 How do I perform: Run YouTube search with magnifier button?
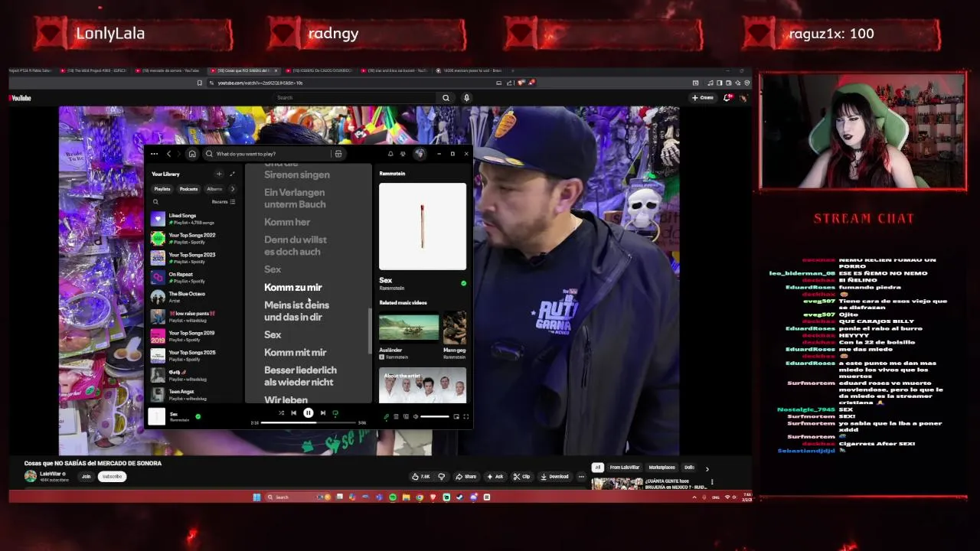click(446, 98)
